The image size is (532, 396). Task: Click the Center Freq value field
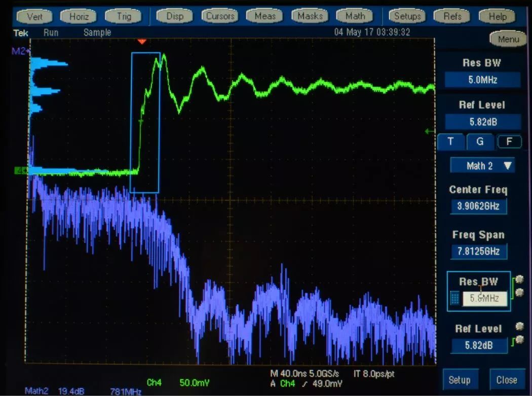coord(478,206)
